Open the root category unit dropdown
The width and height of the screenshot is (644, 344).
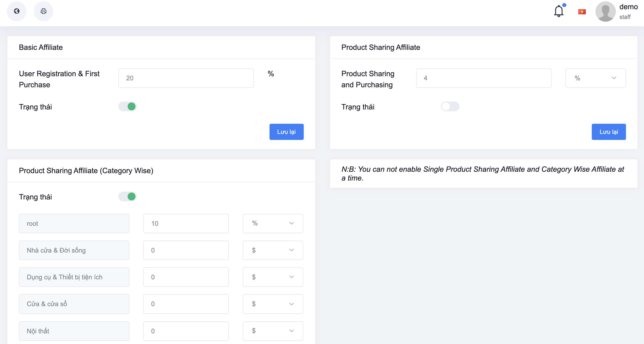click(x=273, y=223)
